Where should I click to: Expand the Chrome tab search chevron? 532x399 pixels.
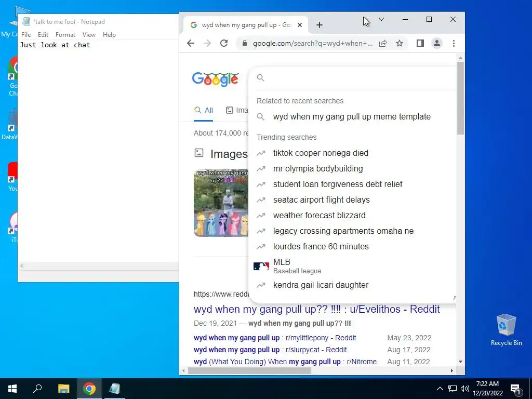tap(381, 19)
